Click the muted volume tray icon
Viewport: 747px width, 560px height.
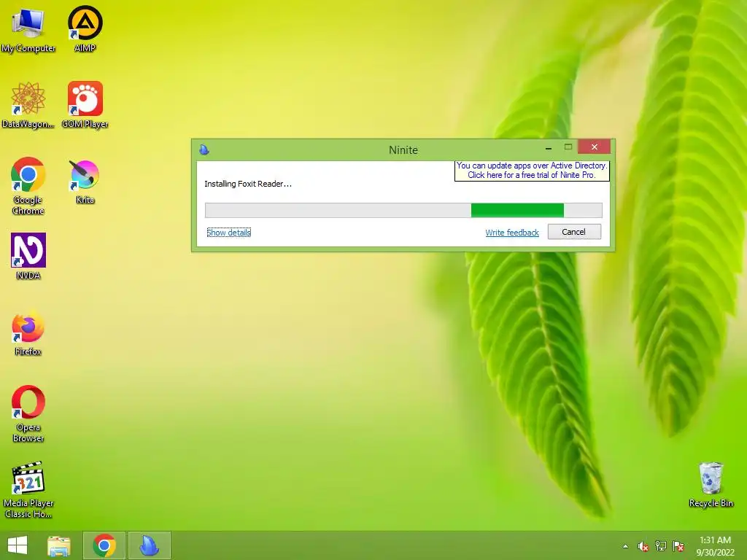click(643, 546)
